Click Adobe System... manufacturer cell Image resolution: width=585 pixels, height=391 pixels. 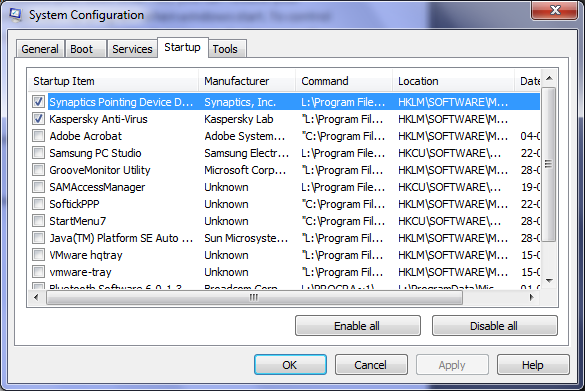245,136
